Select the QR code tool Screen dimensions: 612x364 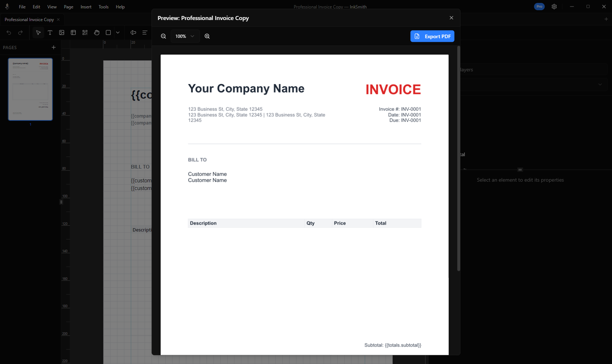pyautogui.click(x=85, y=33)
